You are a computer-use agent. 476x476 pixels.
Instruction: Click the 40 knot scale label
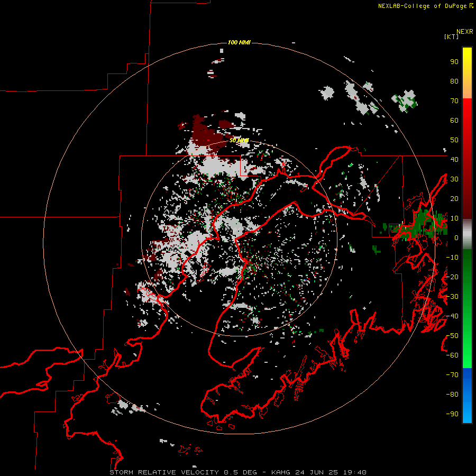[454, 159]
